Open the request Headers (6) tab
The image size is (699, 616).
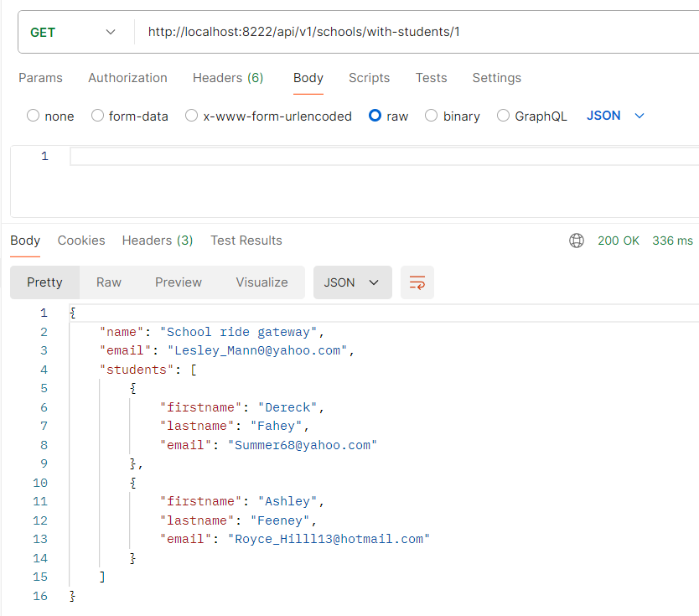coord(228,78)
